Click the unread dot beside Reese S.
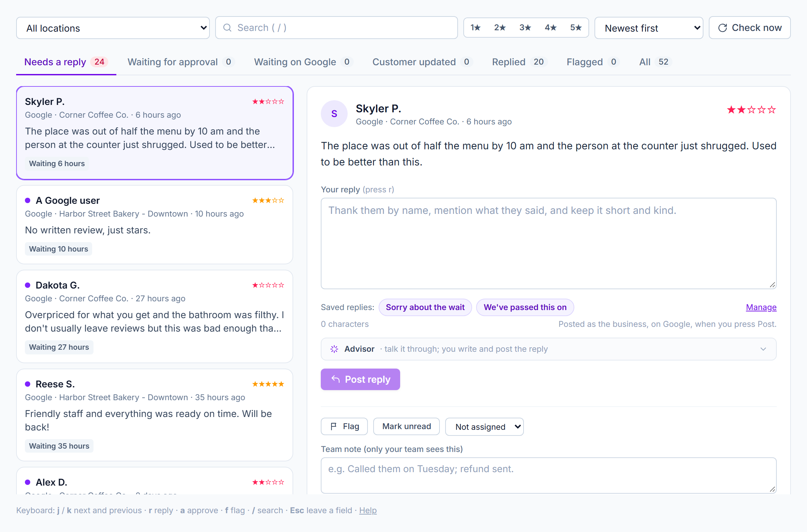Screen dimensions: 807x532 28,384
